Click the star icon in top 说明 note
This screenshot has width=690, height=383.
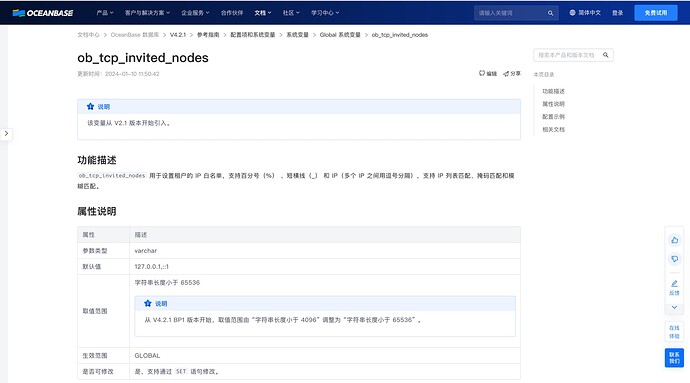(90, 107)
